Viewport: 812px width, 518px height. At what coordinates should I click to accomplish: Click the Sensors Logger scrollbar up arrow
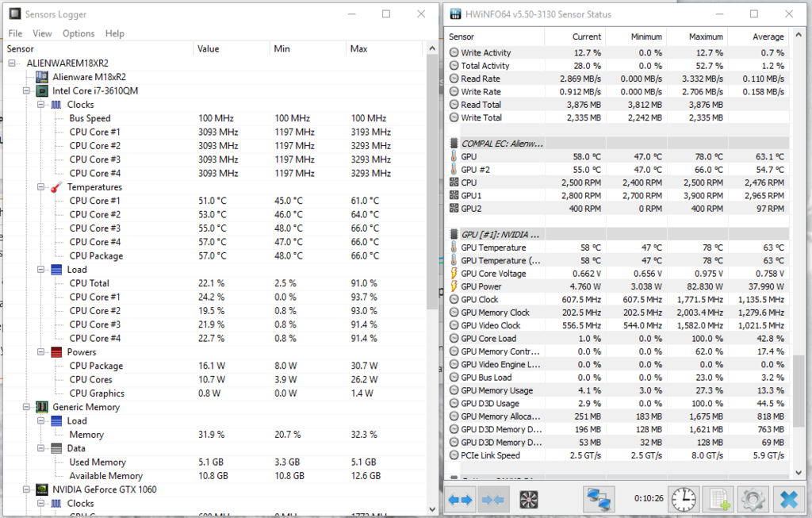coord(432,48)
